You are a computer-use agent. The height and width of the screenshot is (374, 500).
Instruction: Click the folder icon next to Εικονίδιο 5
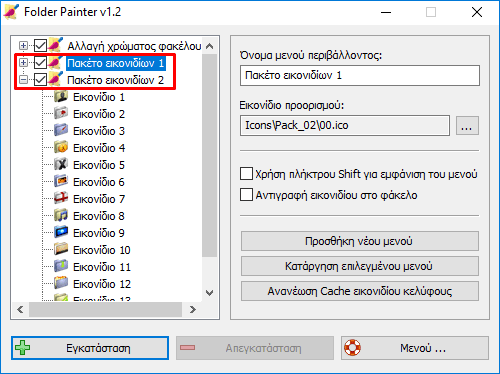[61, 165]
